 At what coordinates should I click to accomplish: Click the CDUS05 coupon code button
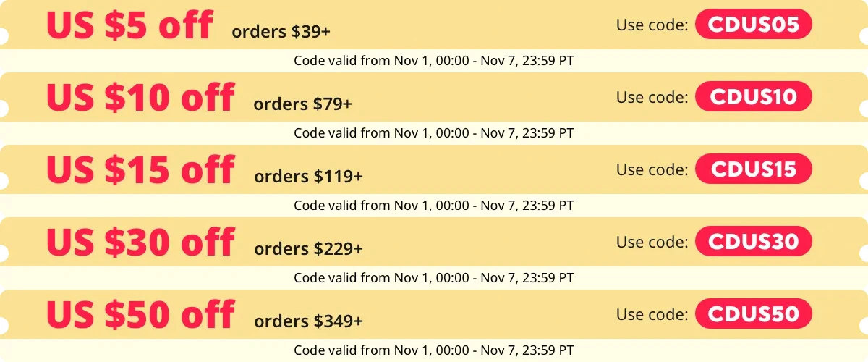tap(754, 25)
